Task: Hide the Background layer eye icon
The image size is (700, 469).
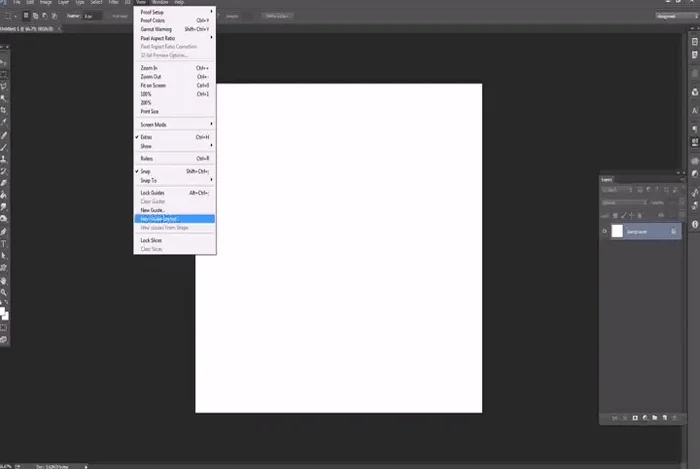Action: tap(604, 231)
